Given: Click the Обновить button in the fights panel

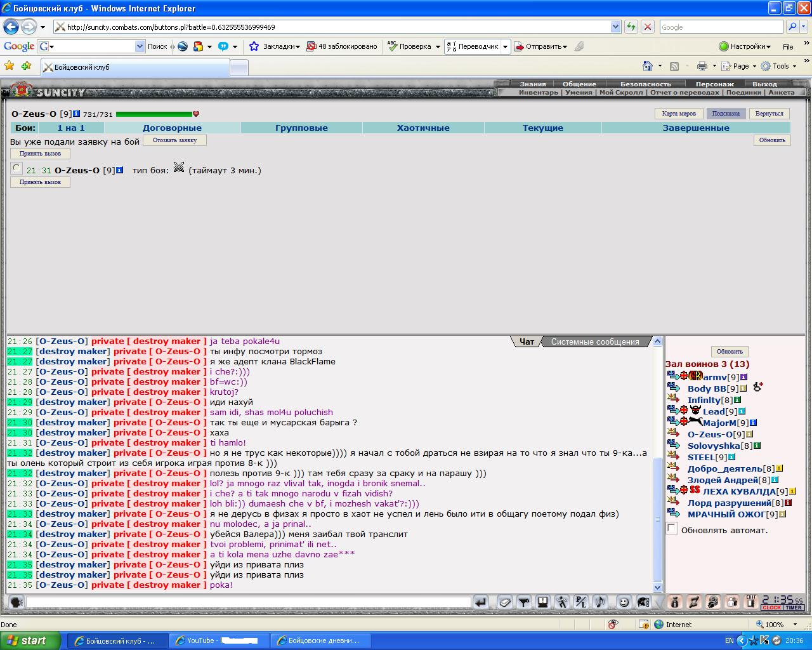Looking at the screenshot, I should coord(772,140).
